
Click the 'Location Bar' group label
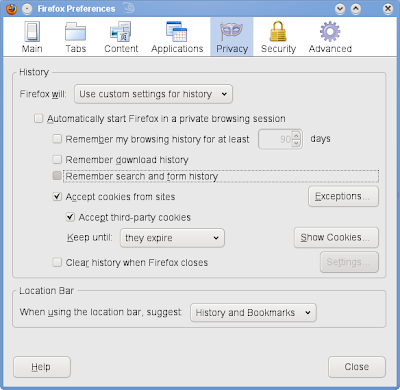(x=46, y=291)
